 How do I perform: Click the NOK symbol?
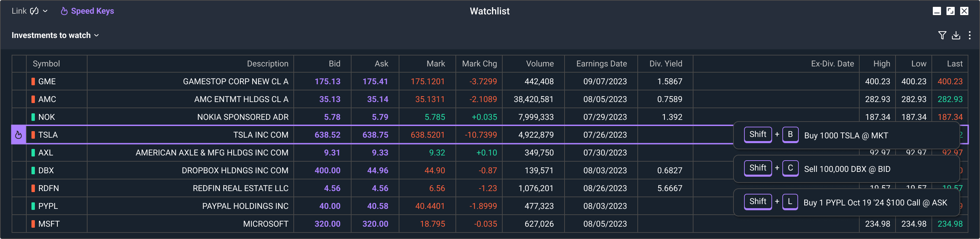47,117
